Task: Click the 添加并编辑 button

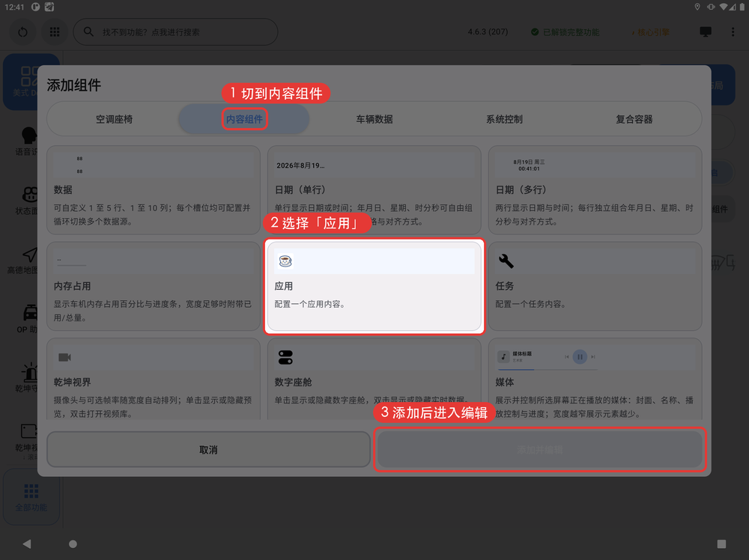Action: click(540, 450)
